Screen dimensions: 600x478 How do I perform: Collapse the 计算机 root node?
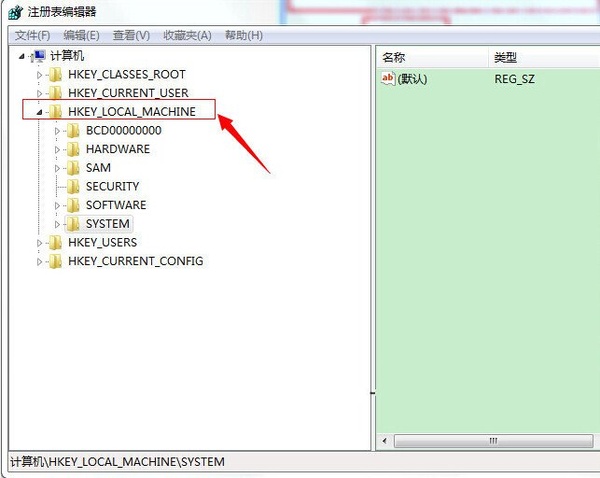(x=21, y=57)
